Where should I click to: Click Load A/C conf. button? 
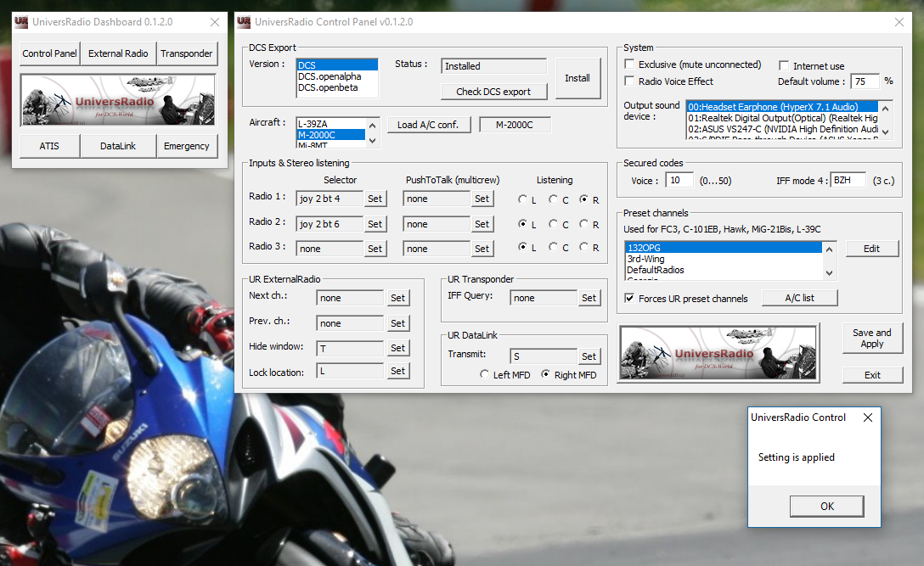428,125
